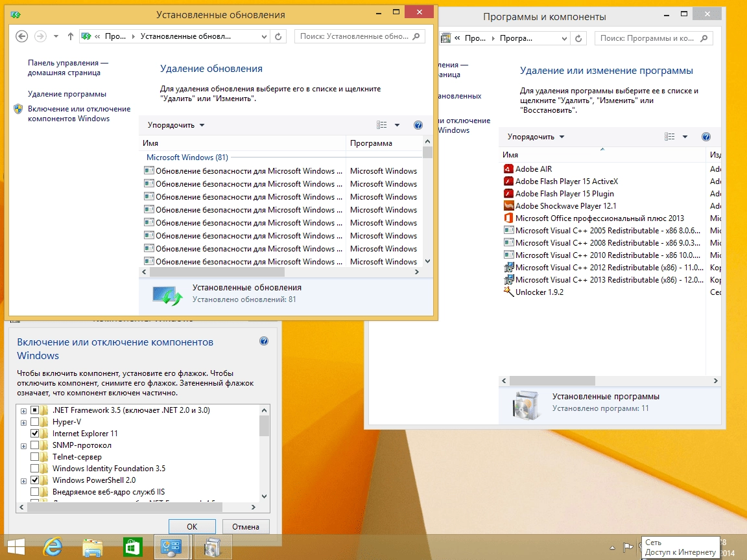This screenshot has height=560, width=747.
Task: Sort updates by the Программа column
Action: (x=384, y=143)
